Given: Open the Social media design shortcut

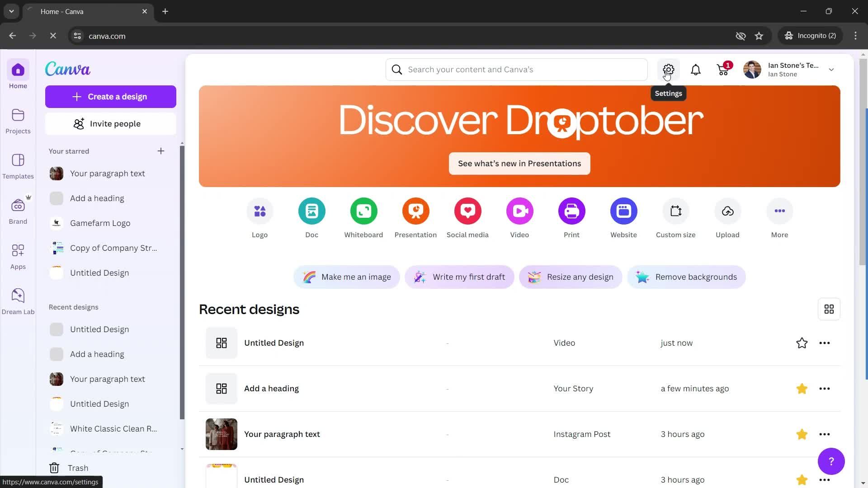Looking at the screenshot, I should (468, 211).
